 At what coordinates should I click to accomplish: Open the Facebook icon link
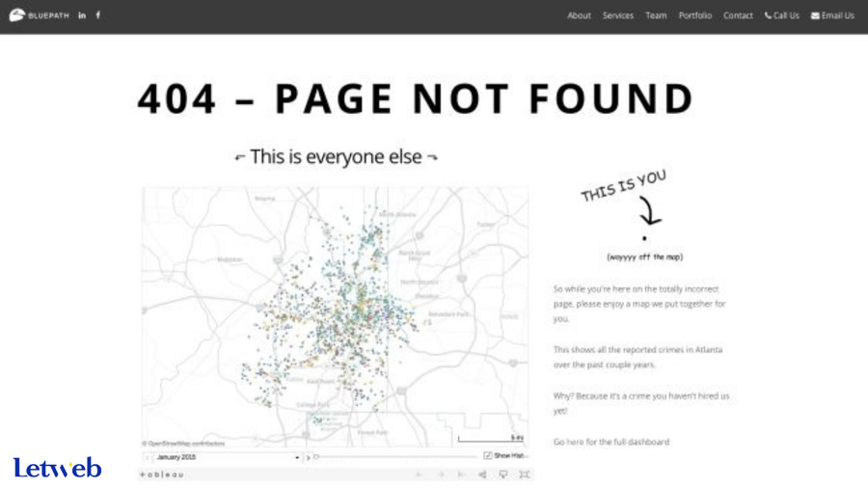pos(98,15)
